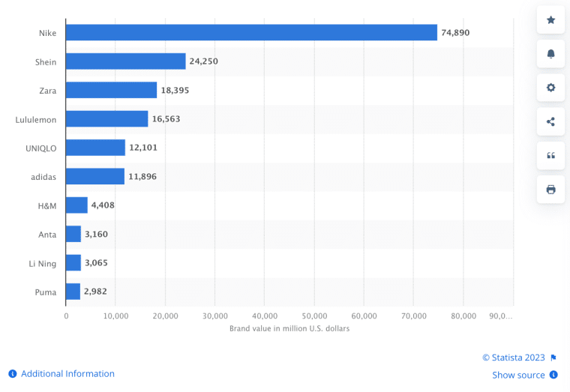Select the Nike bar in the chart

pyautogui.click(x=251, y=33)
